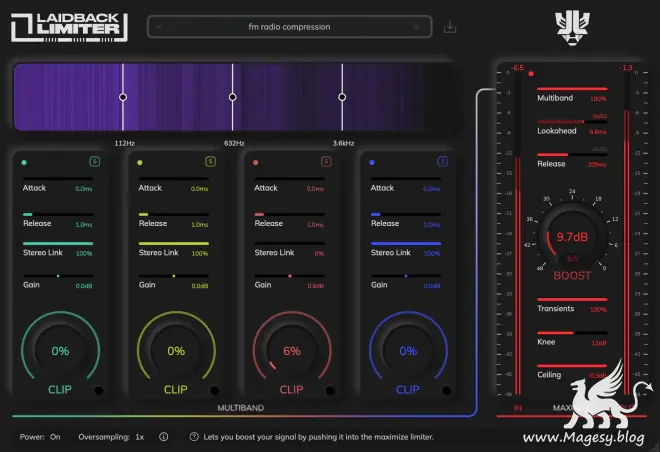
Task: Click the 12dB Knee value
Action: (599, 343)
